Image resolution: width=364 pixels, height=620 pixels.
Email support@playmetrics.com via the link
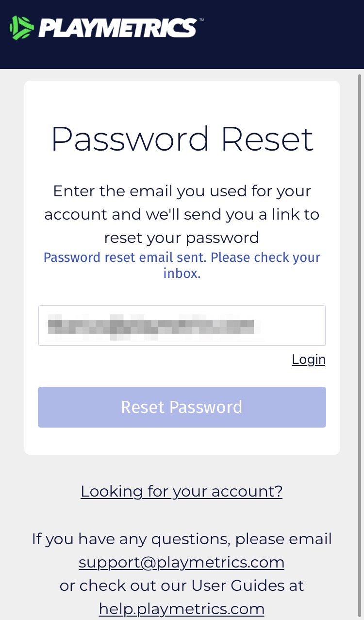pos(182,562)
